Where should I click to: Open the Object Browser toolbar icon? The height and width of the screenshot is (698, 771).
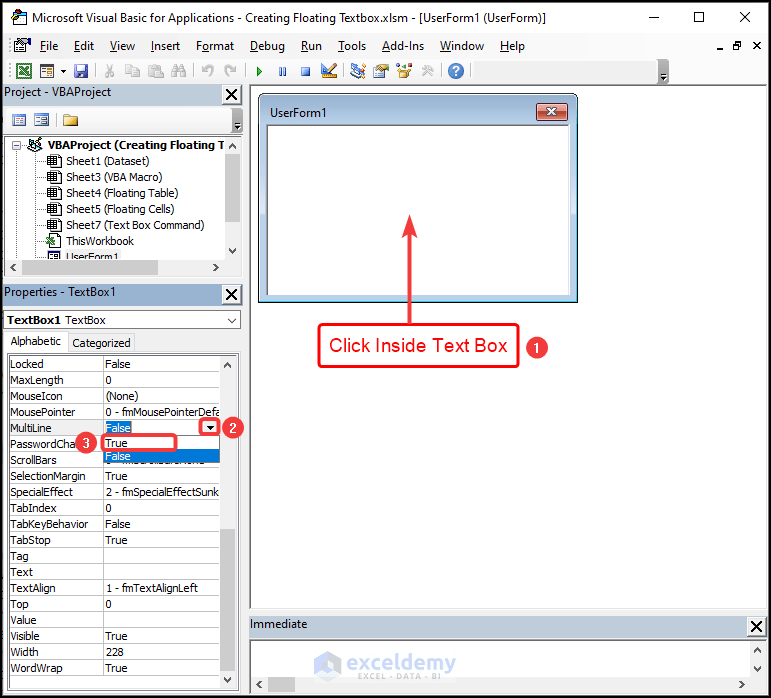click(x=404, y=71)
